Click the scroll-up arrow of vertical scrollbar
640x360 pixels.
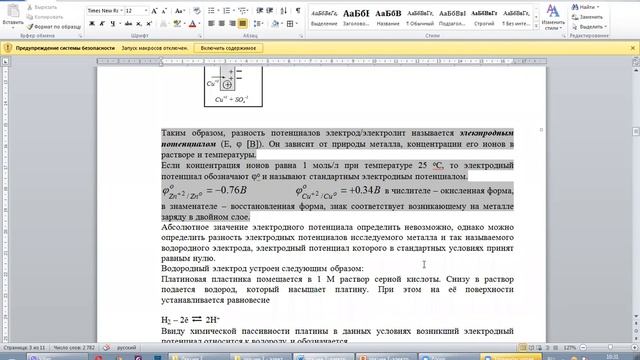636,70
